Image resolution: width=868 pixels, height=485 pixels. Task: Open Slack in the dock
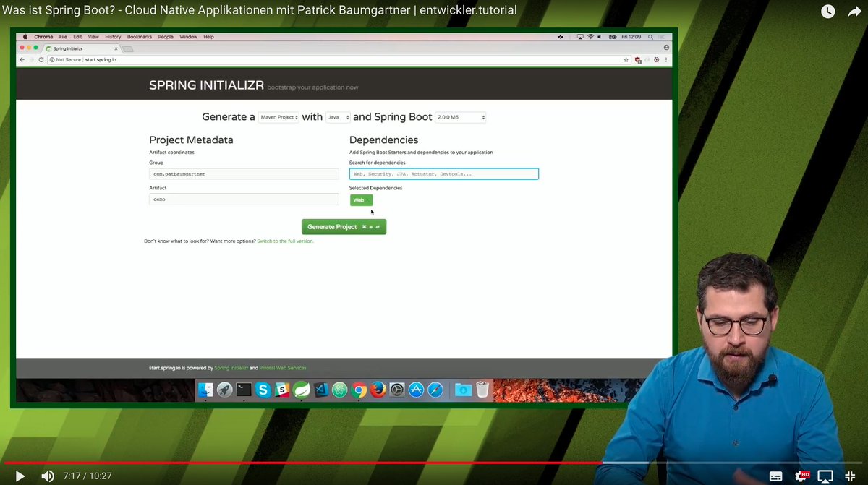click(x=282, y=390)
